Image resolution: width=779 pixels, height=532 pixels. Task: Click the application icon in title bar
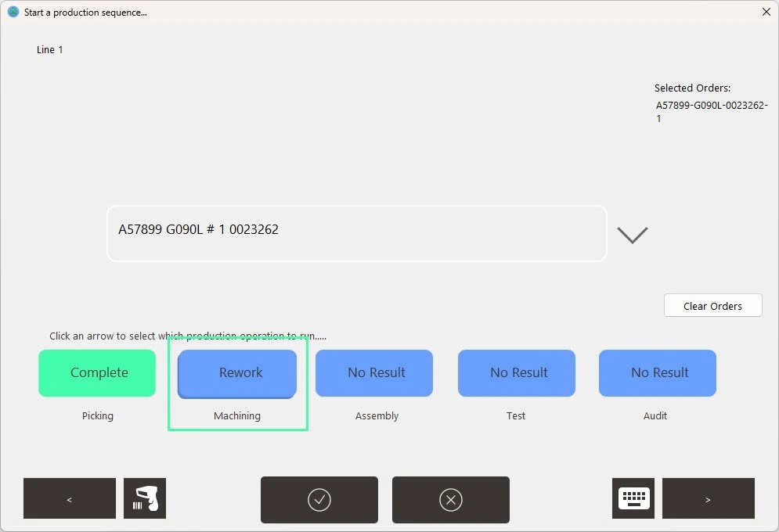(x=13, y=12)
